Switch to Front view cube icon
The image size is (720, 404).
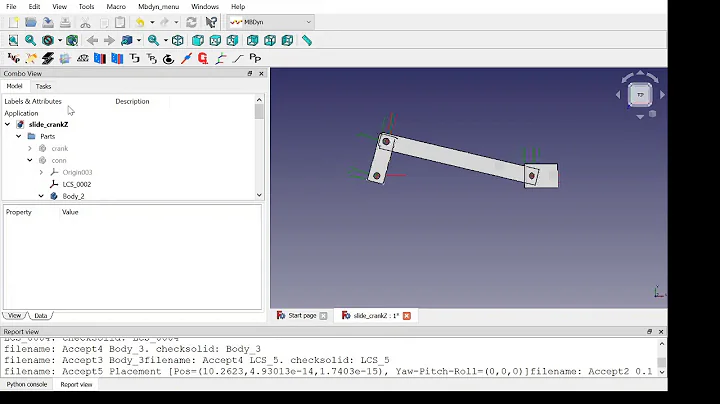198,40
